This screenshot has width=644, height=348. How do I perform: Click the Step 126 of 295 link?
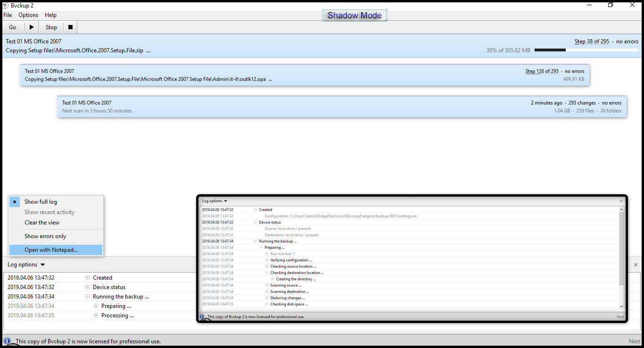coord(542,71)
